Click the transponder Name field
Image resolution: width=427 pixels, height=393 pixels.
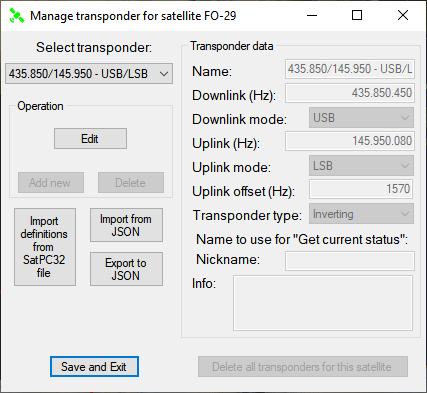point(350,69)
